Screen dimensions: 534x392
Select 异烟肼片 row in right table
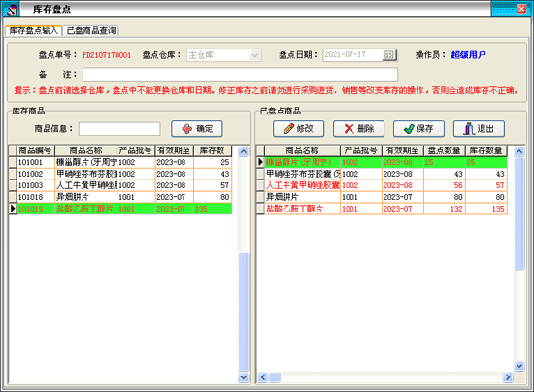pyautogui.click(x=385, y=197)
